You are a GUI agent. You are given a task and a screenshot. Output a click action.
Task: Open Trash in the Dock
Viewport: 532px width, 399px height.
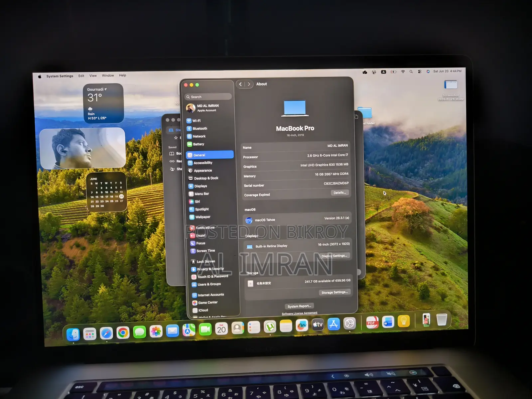pos(442,320)
